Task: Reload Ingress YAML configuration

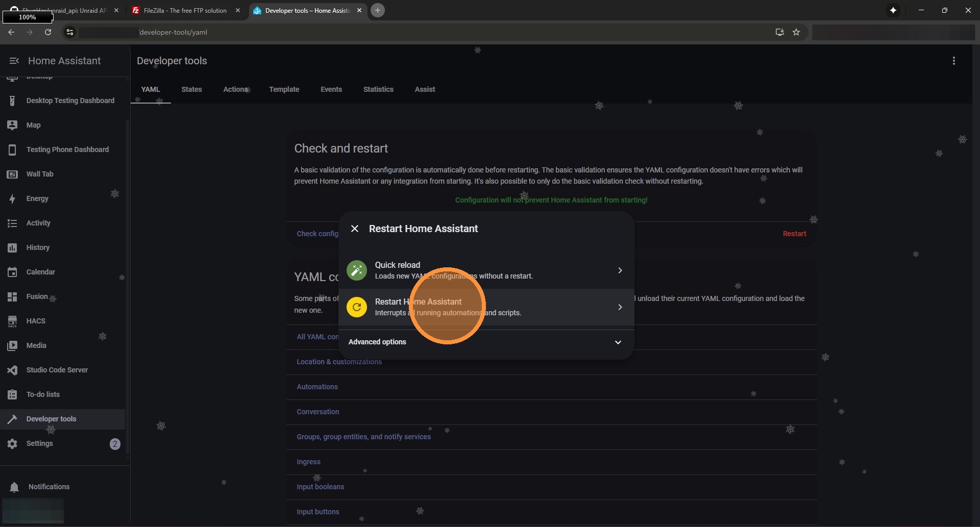Action: click(309, 462)
